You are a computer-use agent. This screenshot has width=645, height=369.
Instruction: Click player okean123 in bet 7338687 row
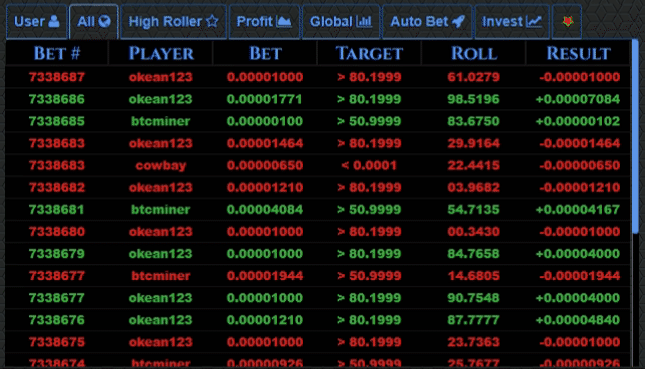coord(161,77)
